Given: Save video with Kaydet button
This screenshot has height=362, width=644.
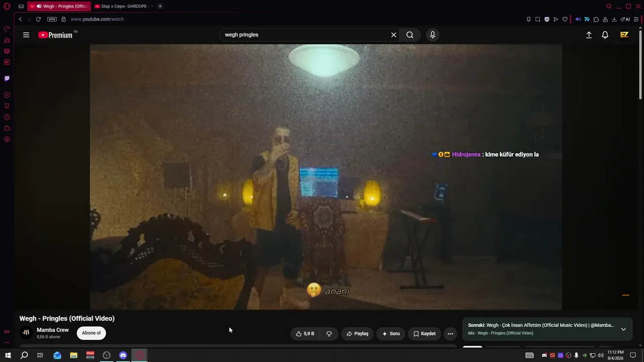Looking at the screenshot, I should pos(424,333).
